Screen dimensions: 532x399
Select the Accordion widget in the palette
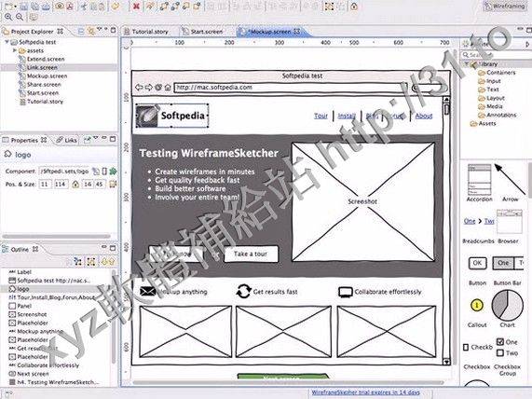(479, 184)
